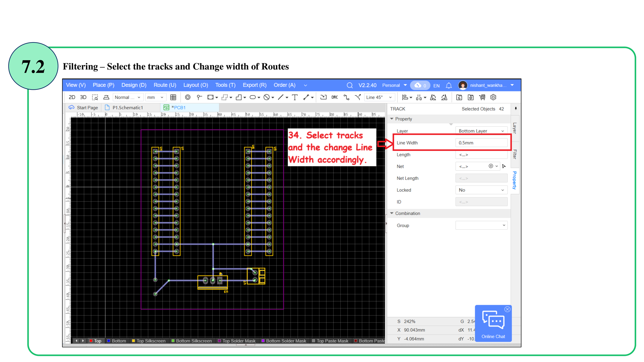Select the rounded slot shape tool
The width and height of the screenshot is (644, 362).
(x=253, y=97)
